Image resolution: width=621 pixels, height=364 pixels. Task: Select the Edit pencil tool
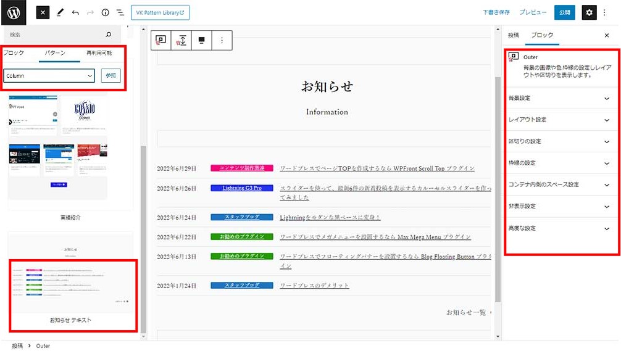coord(60,12)
